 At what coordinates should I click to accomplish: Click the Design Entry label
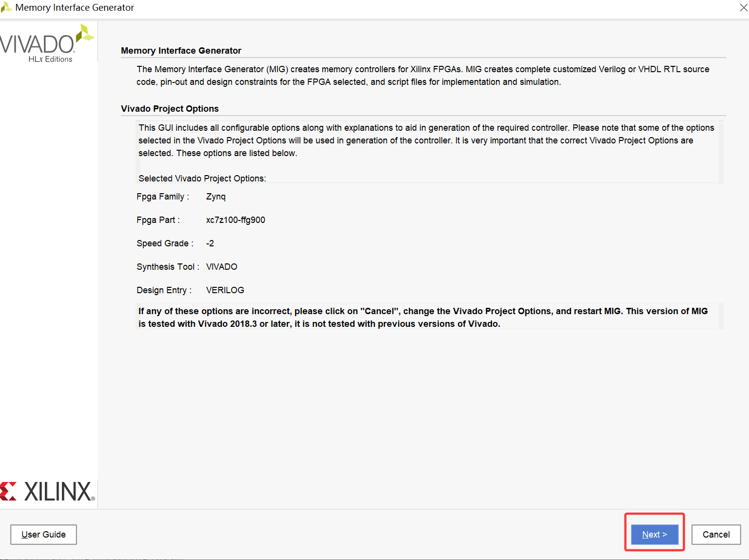[164, 290]
